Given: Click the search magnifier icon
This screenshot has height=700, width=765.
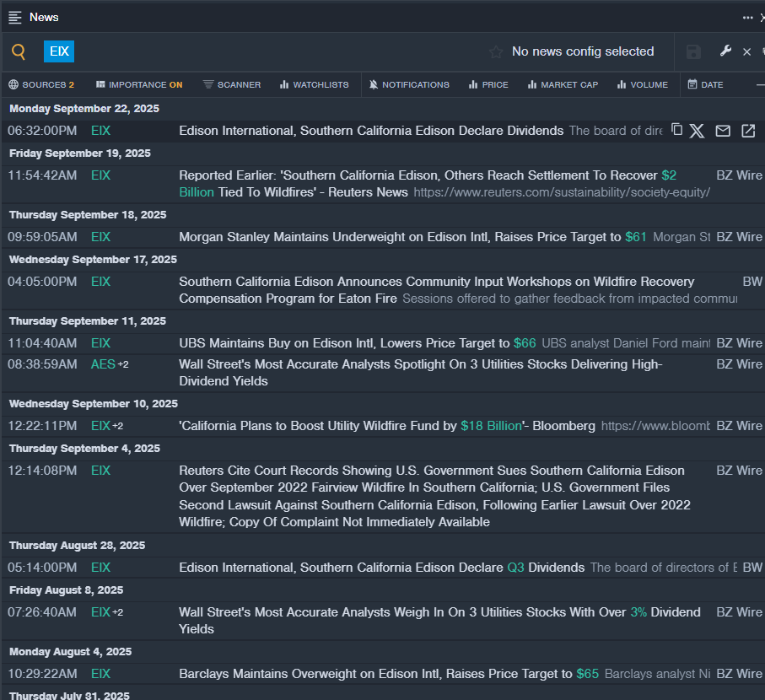Looking at the screenshot, I should [19, 52].
